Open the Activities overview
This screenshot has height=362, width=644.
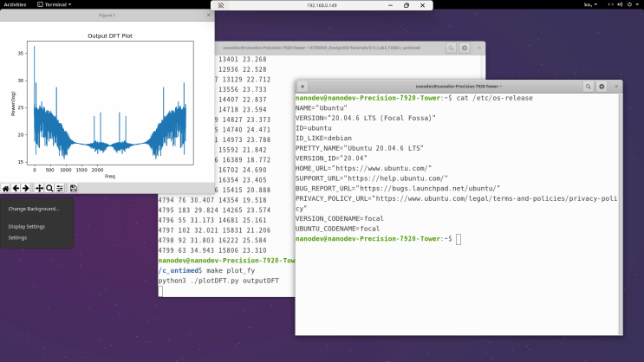pyautogui.click(x=15, y=4)
